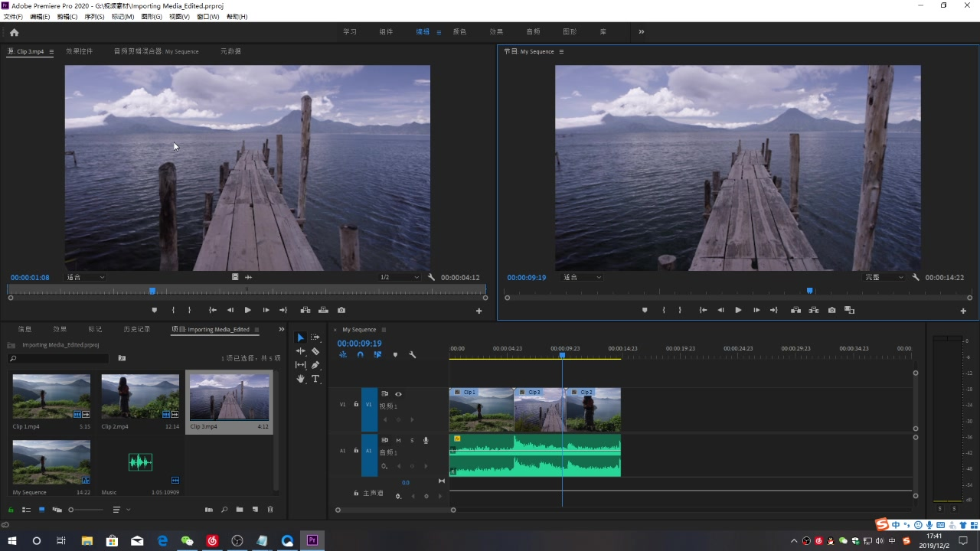Select the Track Select Forward tool
The image size is (980, 551).
(315, 337)
